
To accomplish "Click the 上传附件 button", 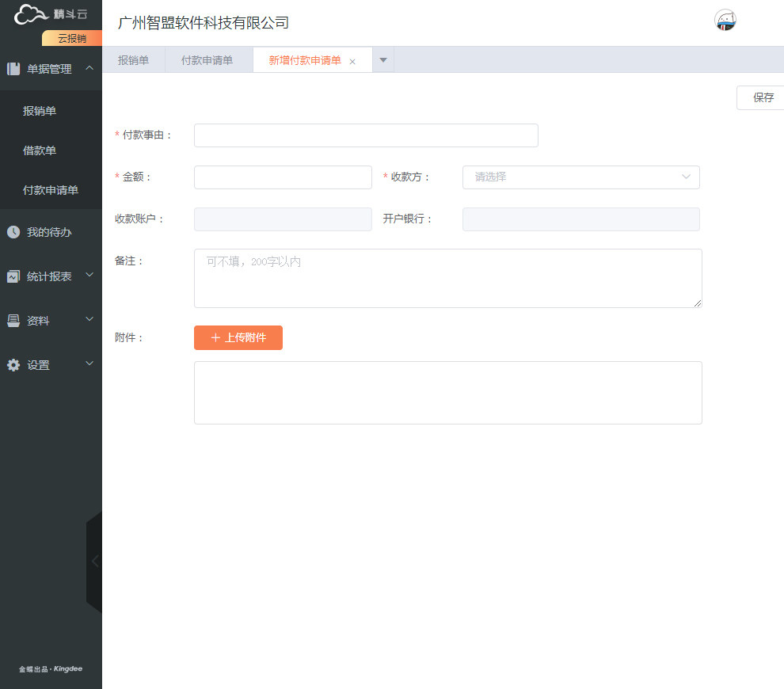I will 238,337.
